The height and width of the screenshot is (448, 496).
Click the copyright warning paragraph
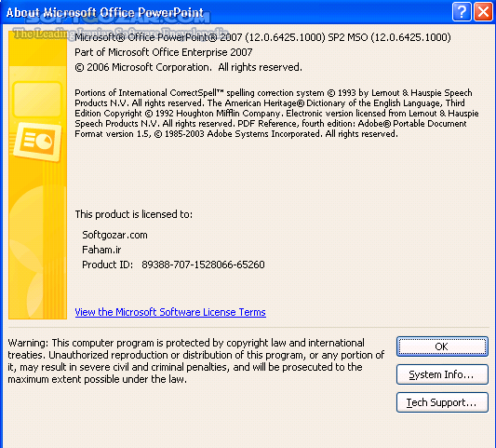pos(195,361)
